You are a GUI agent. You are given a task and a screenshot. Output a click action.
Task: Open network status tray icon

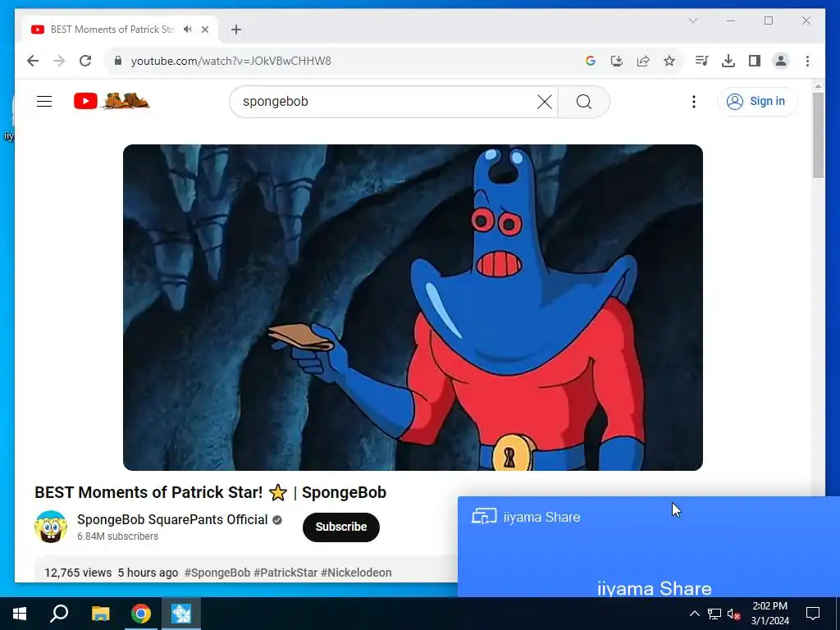[x=714, y=614]
